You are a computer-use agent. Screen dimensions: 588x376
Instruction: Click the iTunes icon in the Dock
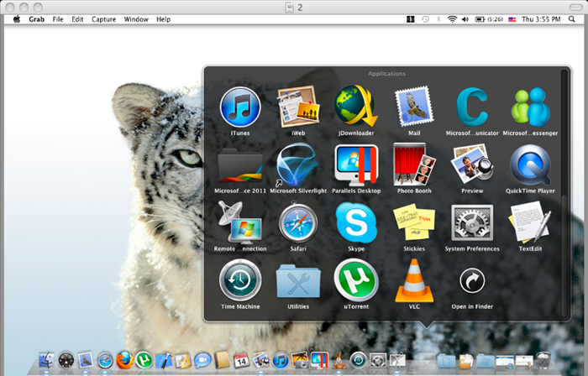[x=280, y=361]
